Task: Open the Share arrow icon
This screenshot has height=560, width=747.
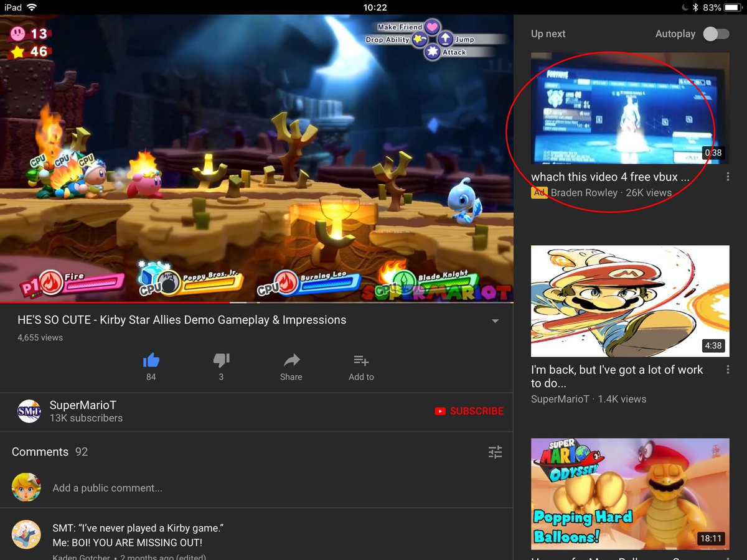Action: coord(291,360)
